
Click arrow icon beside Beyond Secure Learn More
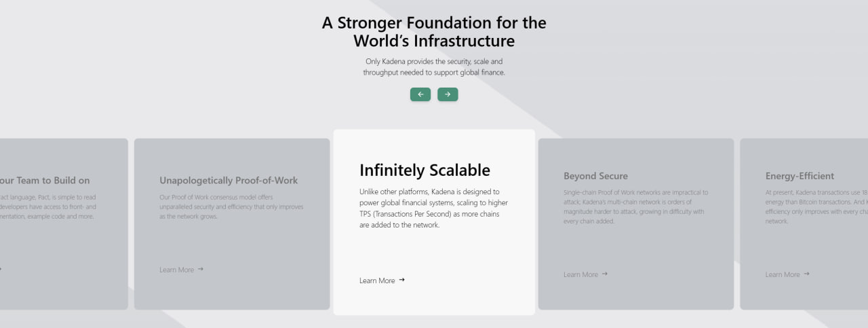pos(605,274)
